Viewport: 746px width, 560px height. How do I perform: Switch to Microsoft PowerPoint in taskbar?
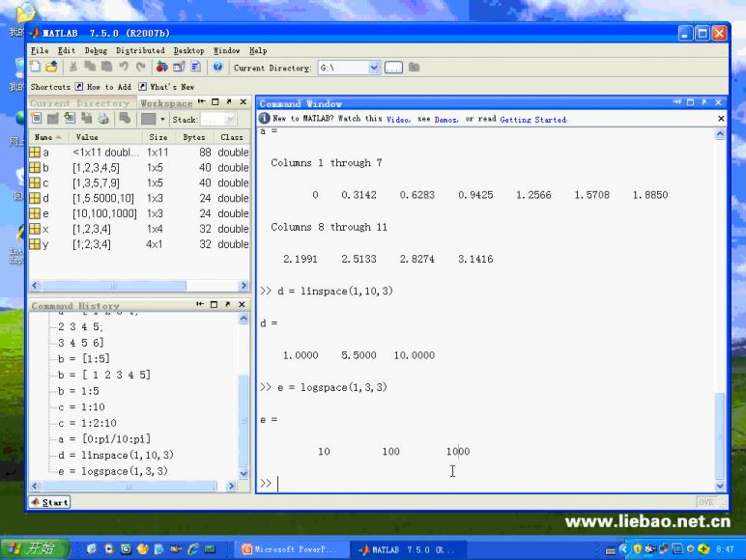click(291, 549)
